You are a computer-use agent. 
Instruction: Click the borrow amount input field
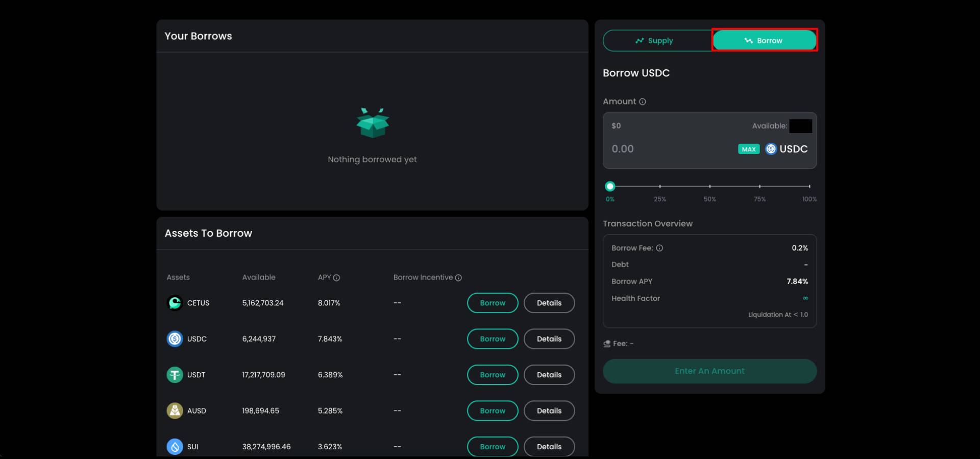coord(671,149)
